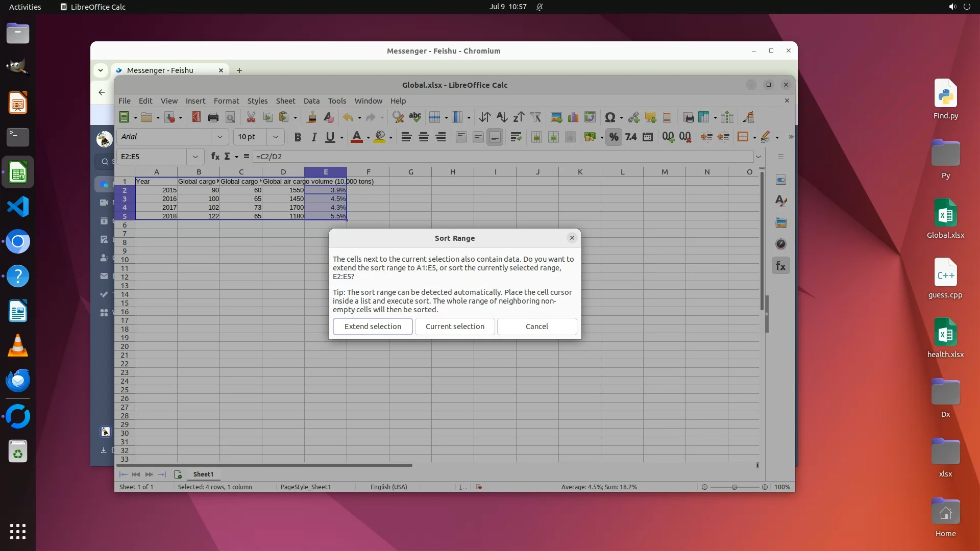This screenshot has width=980, height=551.
Task: Toggle Bold formatting button
Action: (298, 137)
